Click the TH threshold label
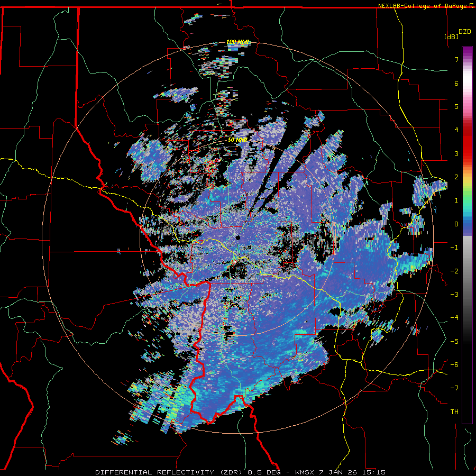 (x=454, y=412)
